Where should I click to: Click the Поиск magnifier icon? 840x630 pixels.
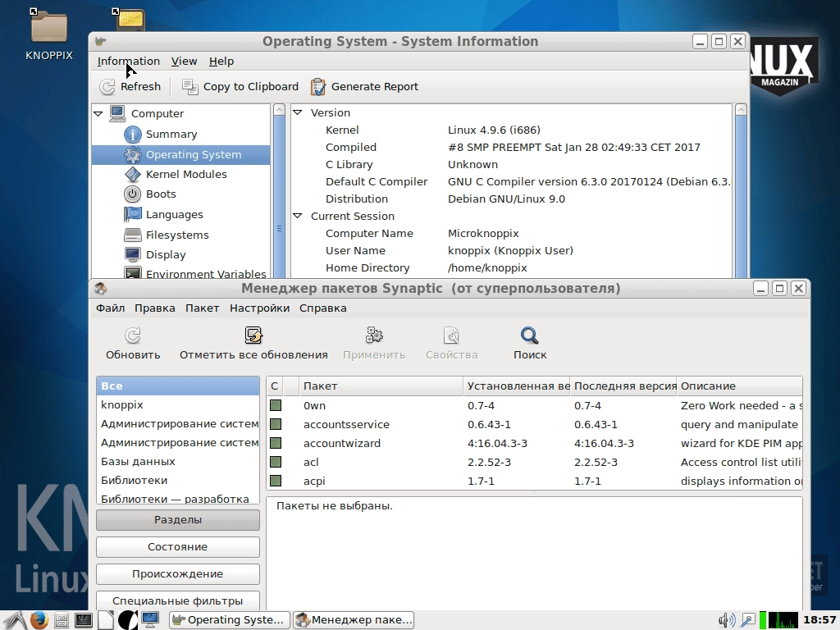pyautogui.click(x=530, y=336)
